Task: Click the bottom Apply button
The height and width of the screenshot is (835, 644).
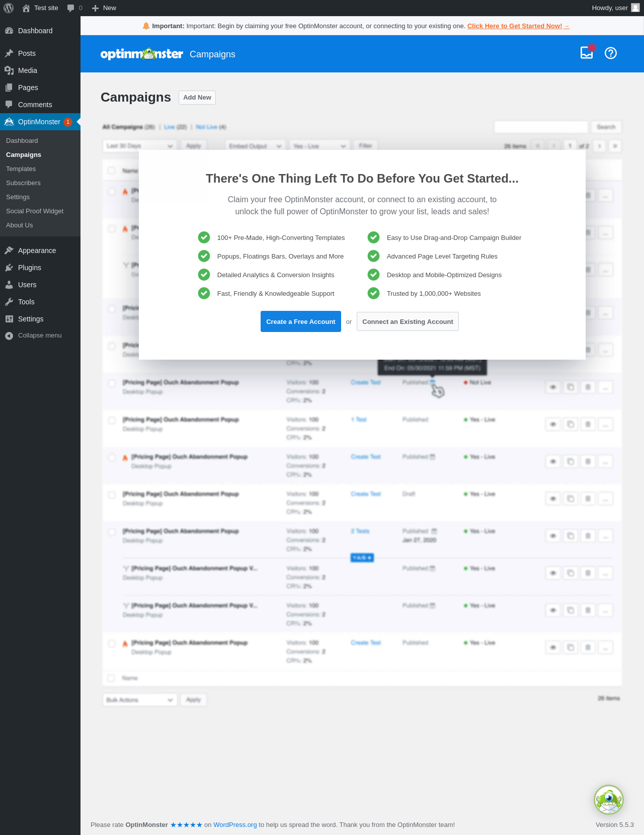Action: [194, 700]
